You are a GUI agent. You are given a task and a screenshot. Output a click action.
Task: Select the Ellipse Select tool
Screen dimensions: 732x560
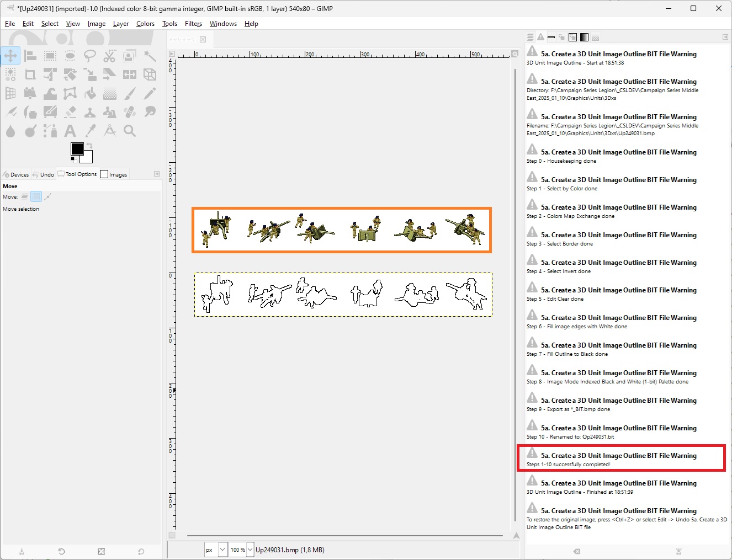70,56
